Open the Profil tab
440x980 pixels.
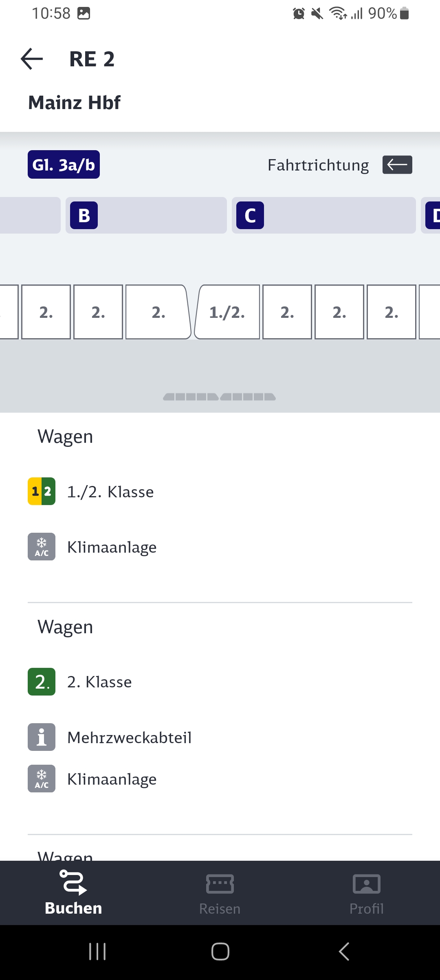(x=367, y=893)
